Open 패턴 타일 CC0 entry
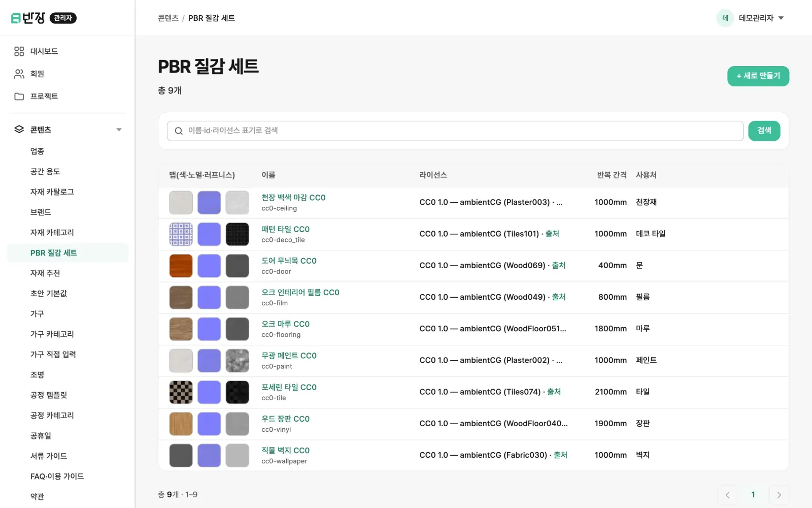Viewport: 812px width, 508px height. pyautogui.click(x=285, y=229)
